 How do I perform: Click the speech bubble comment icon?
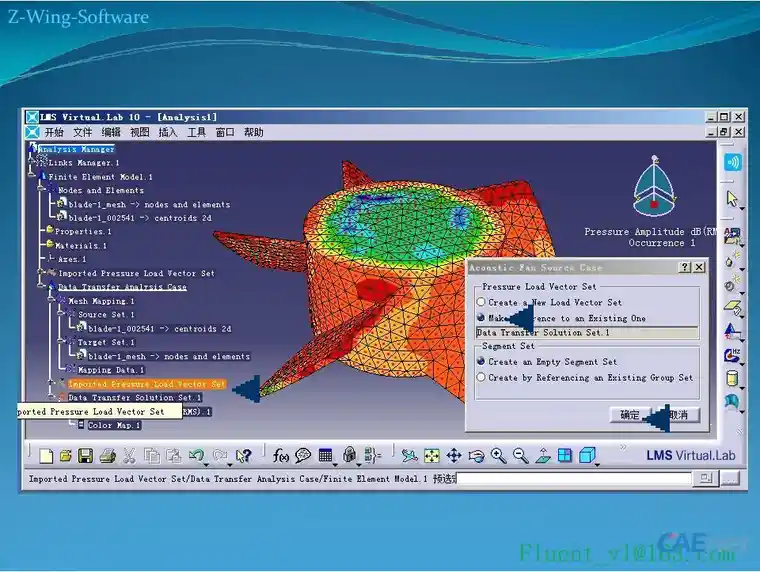303,456
